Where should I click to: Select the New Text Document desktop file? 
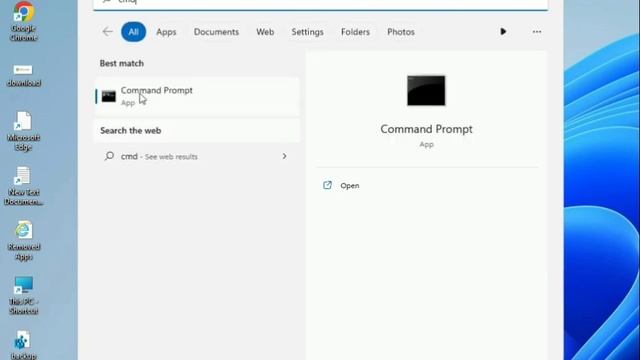(23, 186)
